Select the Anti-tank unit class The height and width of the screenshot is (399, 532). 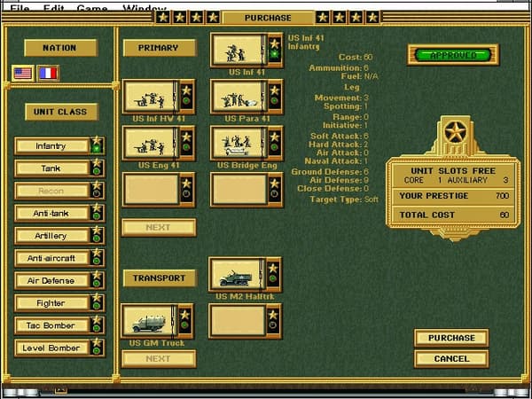(x=51, y=214)
